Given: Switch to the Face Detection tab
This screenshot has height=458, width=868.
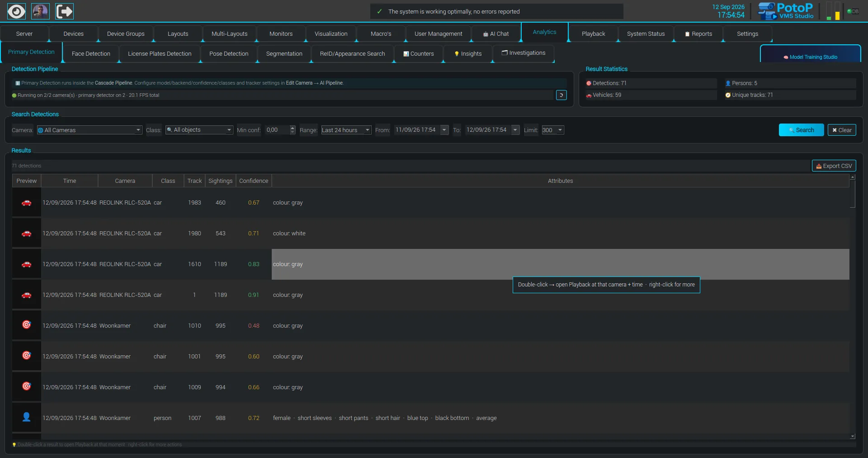Looking at the screenshot, I should click(x=91, y=54).
